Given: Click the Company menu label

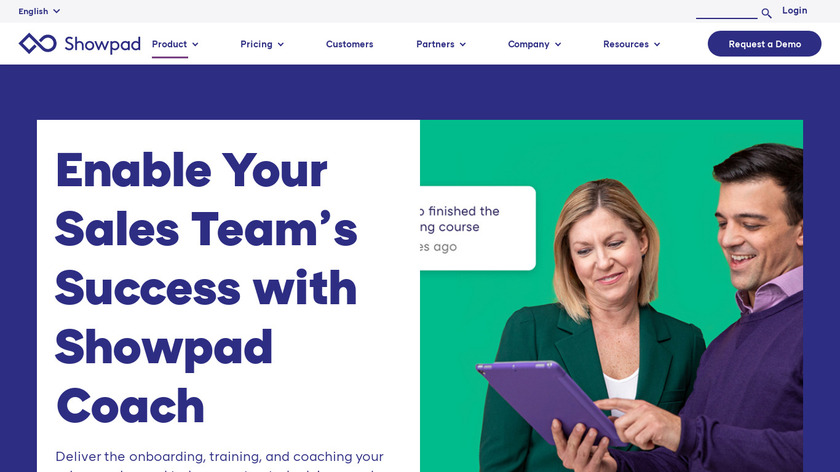Looking at the screenshot, I should 528,44.
